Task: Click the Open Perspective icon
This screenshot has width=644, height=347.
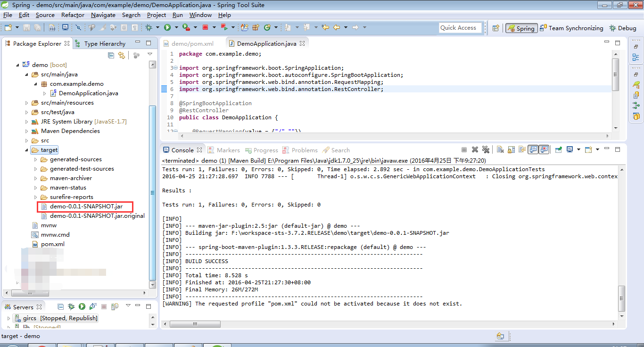Action: tap(496, 28)
